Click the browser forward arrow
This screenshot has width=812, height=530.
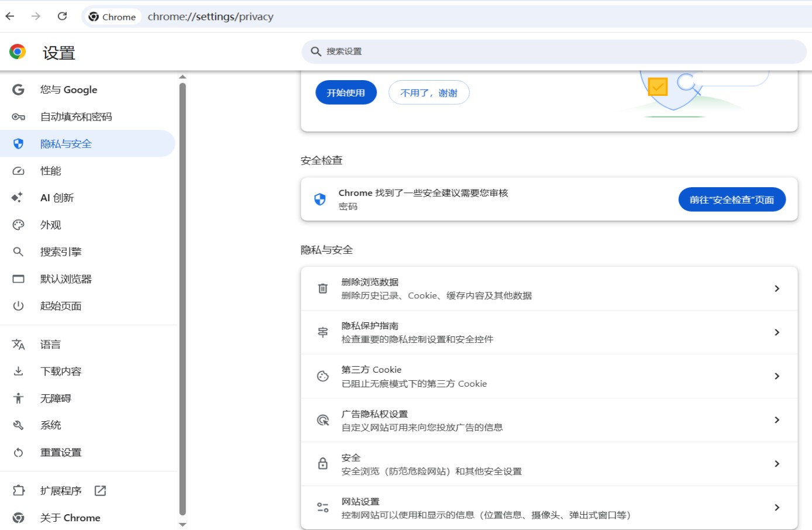(x=36, y=16)
